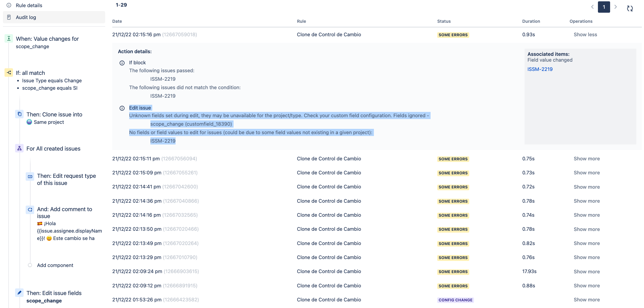This screenshot has height=308, width=644.
Task: Open the ISSM-2219 associated issue link
Action: 540,69
